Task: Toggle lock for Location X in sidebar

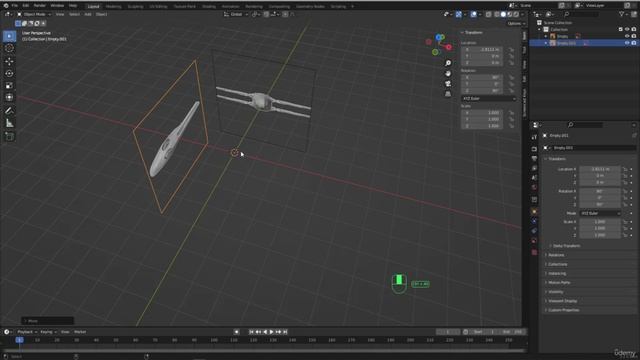Action: click(511, 49)
